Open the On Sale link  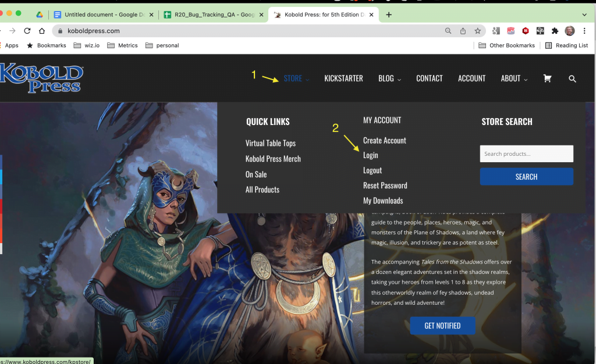[256, 174]
